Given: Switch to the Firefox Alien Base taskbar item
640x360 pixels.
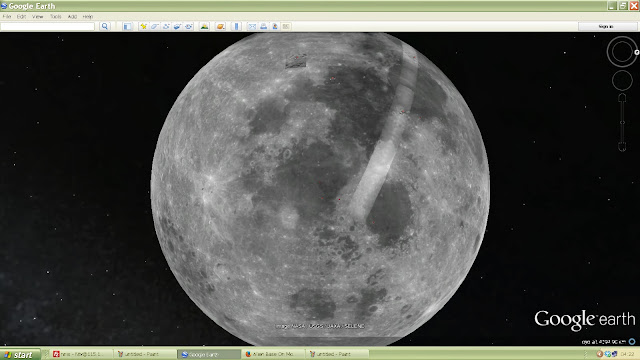Looking at the screenshot, I should (x=273, y=354).
